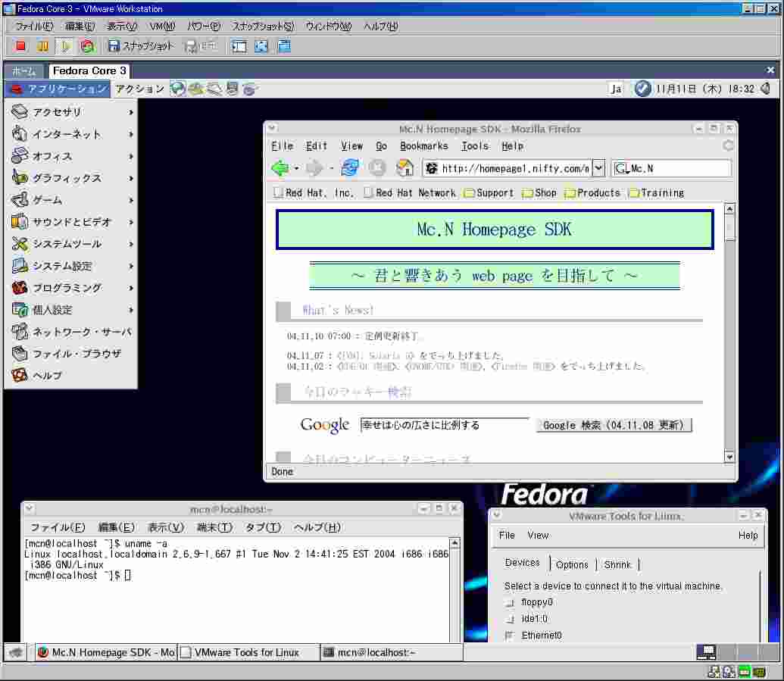Toggle the ide1:0 device checkbox
784x681 pixels.
pyautogui.click(x=510, y=619)
